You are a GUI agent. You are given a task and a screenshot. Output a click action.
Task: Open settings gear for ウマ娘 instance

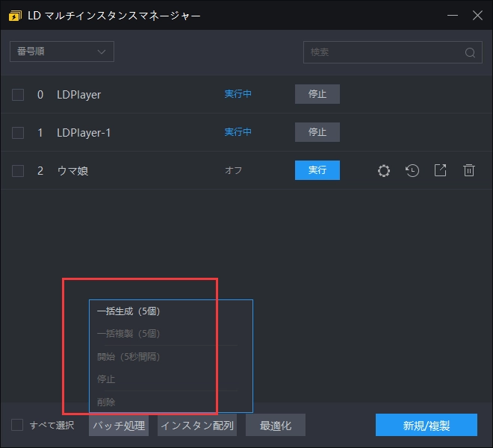point(384,171)
